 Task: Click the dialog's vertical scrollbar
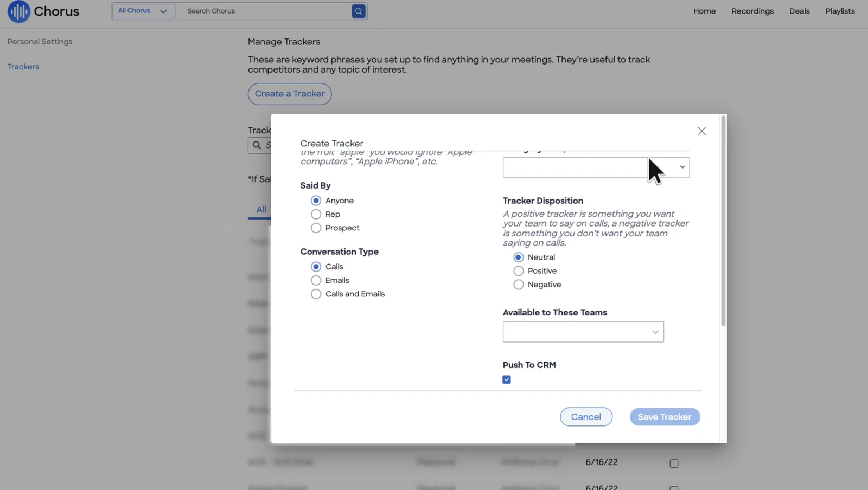coord(723,221)
